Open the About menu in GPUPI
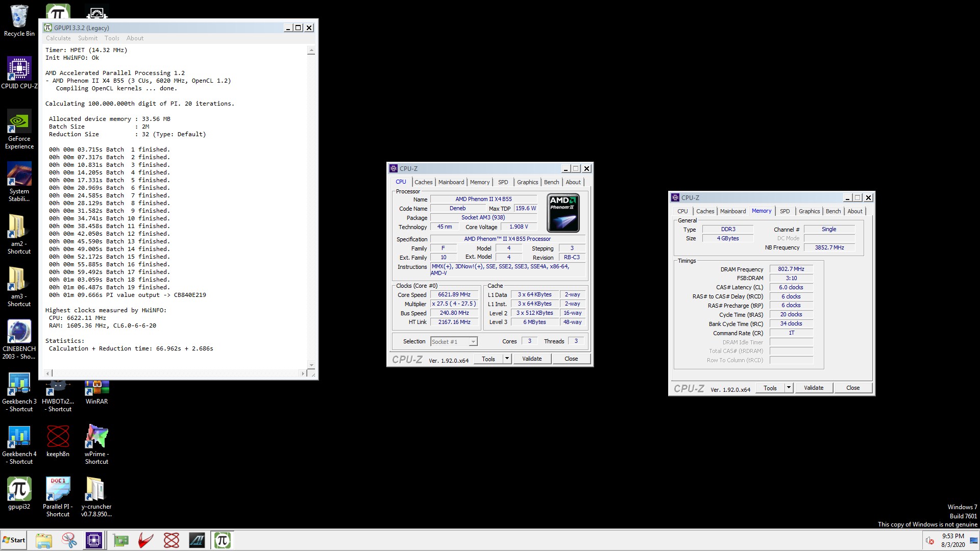This screenshot has width=980, height=551. click(135, 38)
